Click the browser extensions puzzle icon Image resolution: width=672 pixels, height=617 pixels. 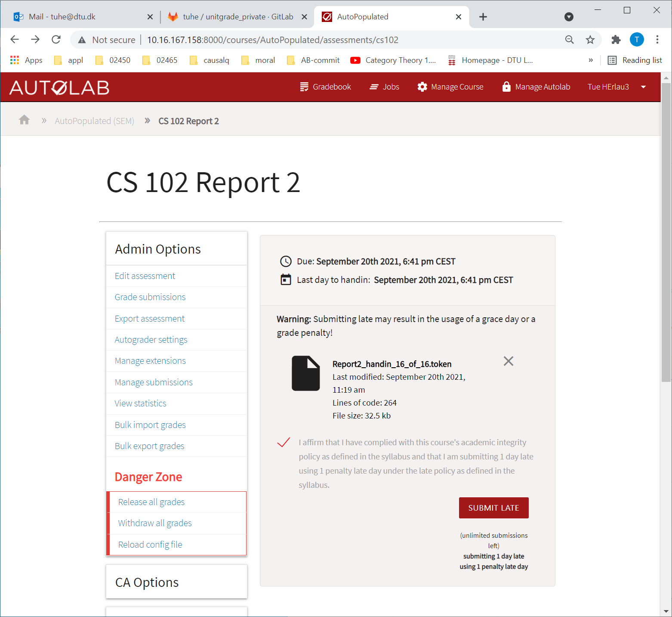pos(616,40)
